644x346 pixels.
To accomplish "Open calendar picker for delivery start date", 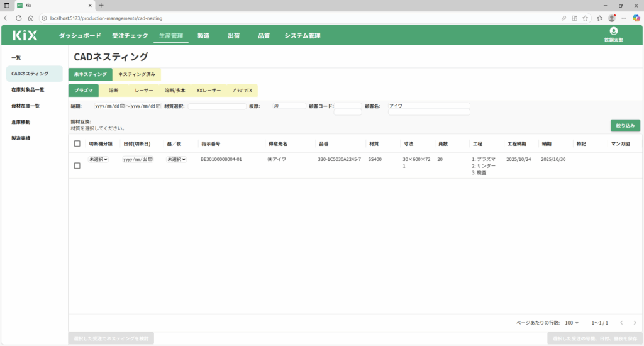I will point(122,106).
